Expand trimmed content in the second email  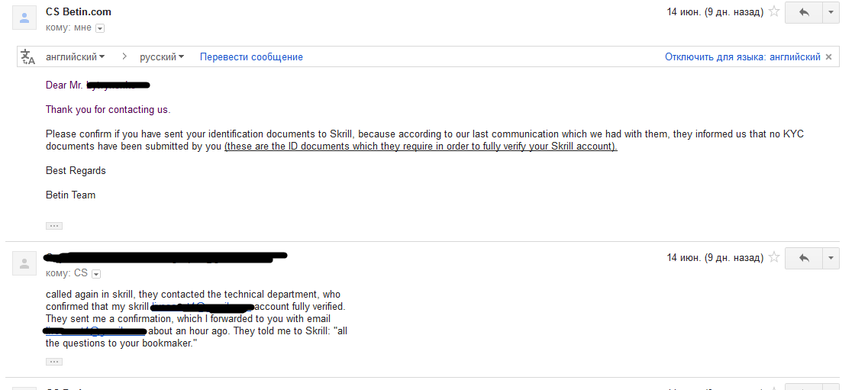click(53, 362)
